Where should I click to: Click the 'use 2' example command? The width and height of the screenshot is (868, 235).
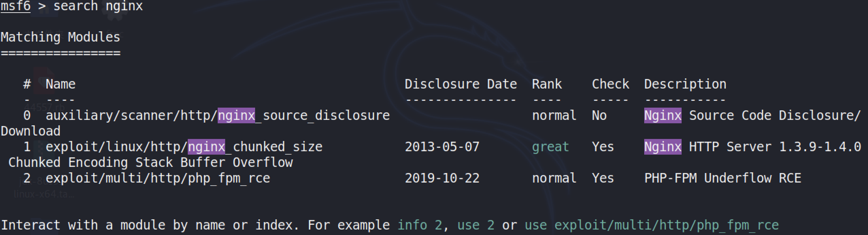click(x=476, y=225)
